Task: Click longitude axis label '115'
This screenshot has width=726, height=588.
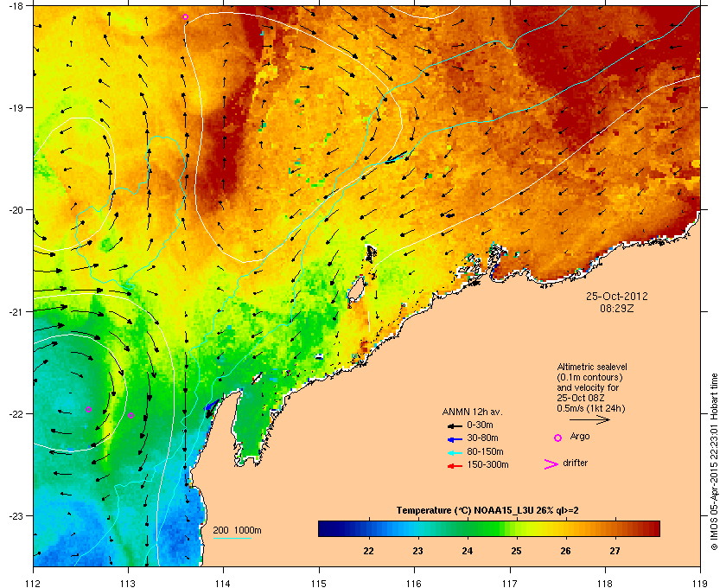Action: (319, 584)
